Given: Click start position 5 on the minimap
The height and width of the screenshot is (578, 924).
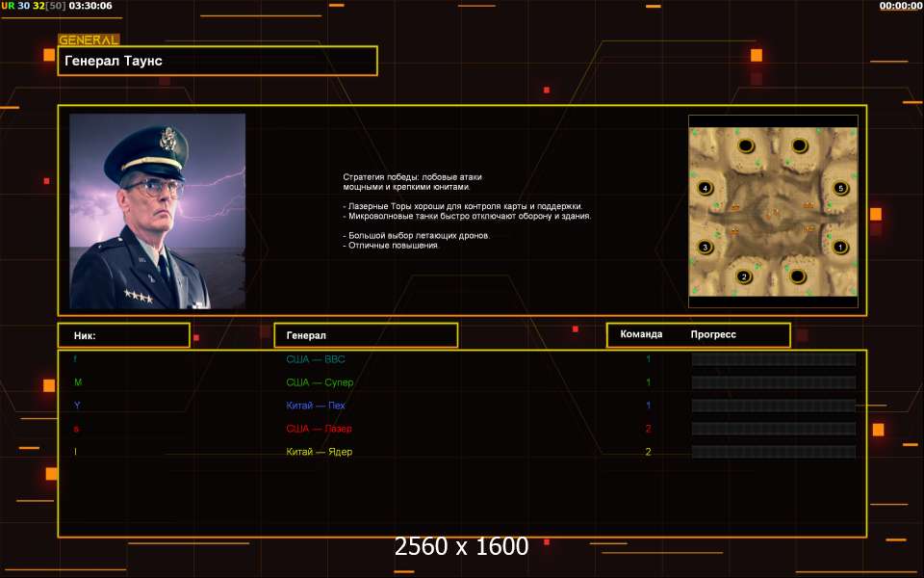Looking at the screenshot, I should (840, 188).
